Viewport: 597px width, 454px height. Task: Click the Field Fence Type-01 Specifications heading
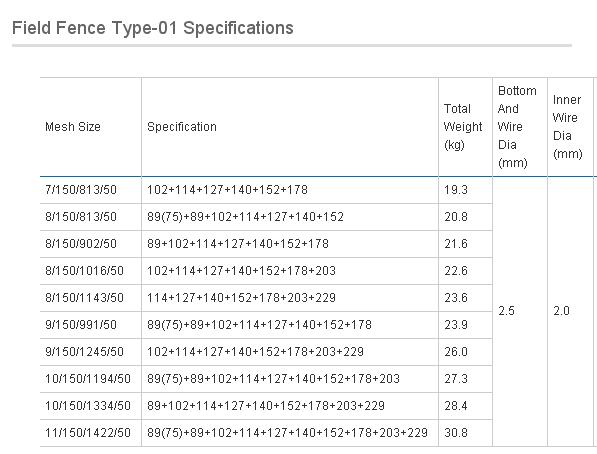click(153, 28)
